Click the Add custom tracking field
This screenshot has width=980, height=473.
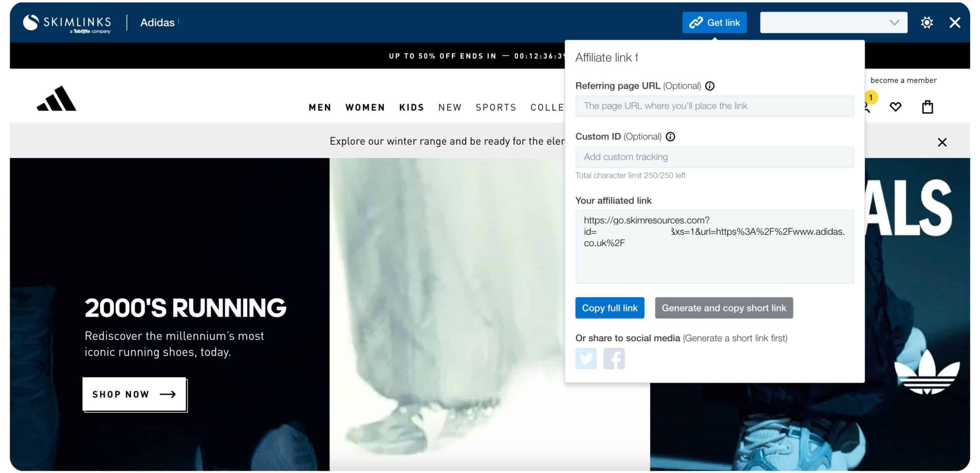click(x=714, y=157)
